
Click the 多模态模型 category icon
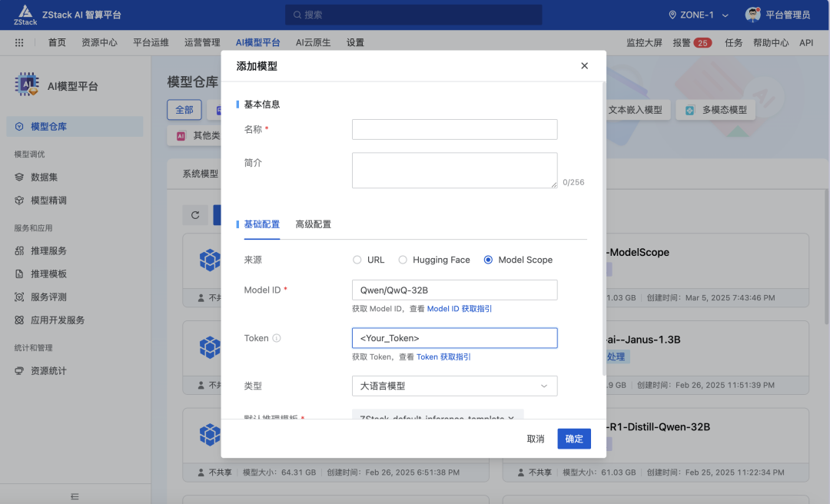[x=689, y=110]
